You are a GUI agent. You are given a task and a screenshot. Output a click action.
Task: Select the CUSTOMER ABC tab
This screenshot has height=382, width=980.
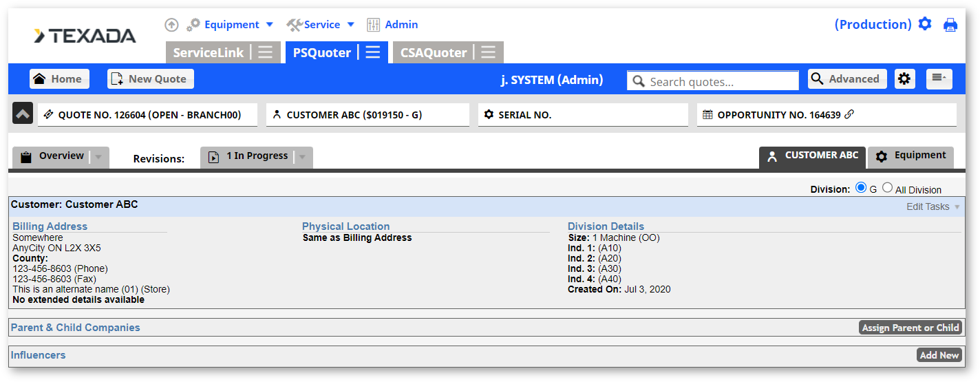(x=812, y=157)
